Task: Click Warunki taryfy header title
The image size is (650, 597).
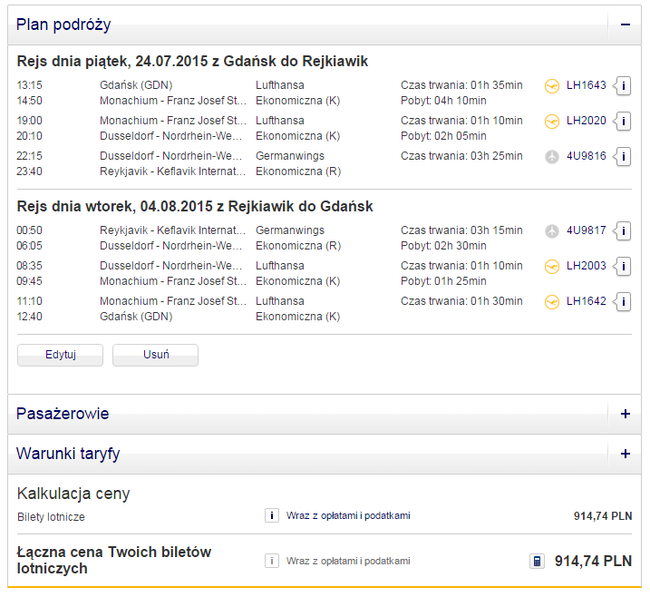Action: tap(68, 454)
